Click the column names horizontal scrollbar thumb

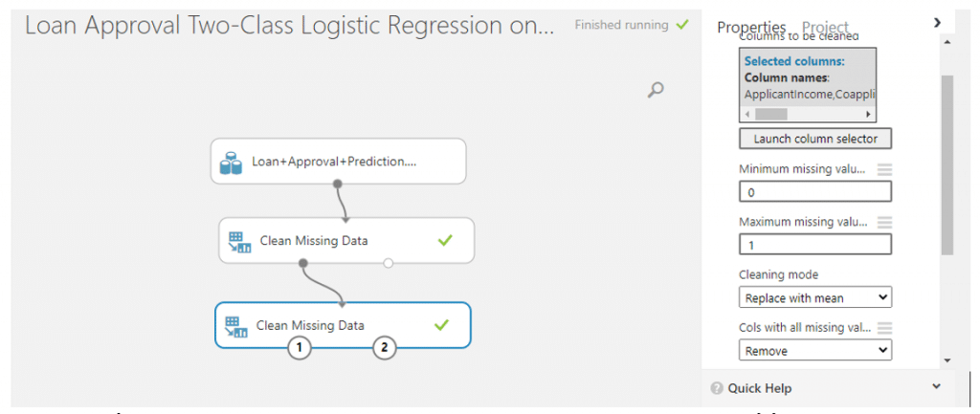click(770, 115)
